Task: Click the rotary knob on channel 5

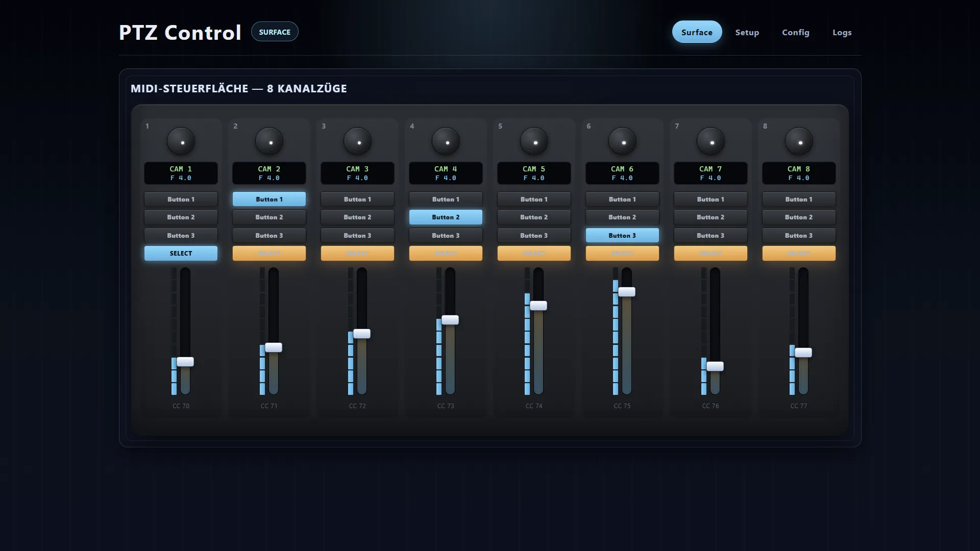Action: coord(534,141)
